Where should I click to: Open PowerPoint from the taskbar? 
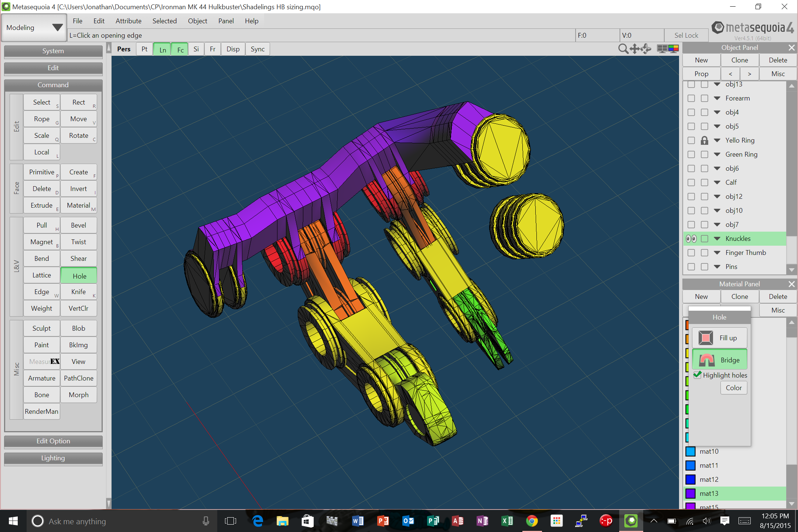tap(383, 521)
